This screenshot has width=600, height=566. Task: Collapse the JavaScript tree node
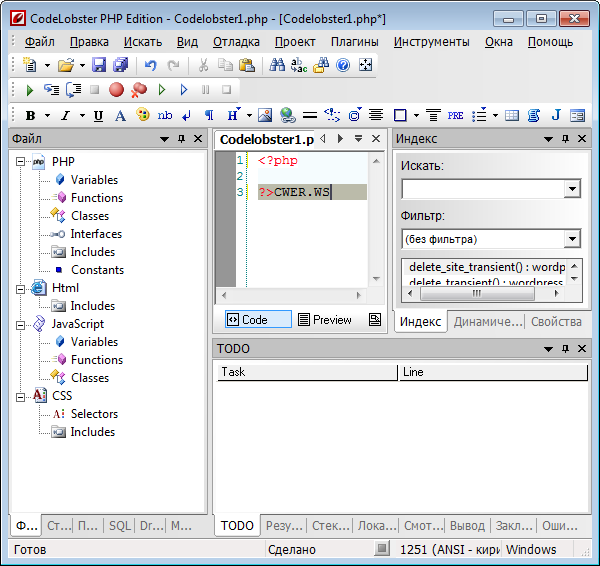[20, 324]
